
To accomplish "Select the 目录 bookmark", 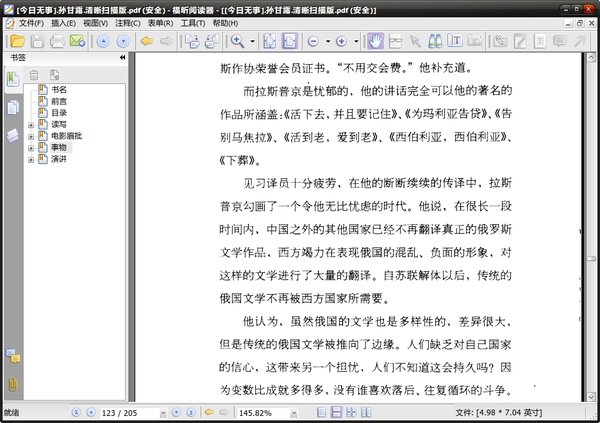I will [x=59, y=113].
